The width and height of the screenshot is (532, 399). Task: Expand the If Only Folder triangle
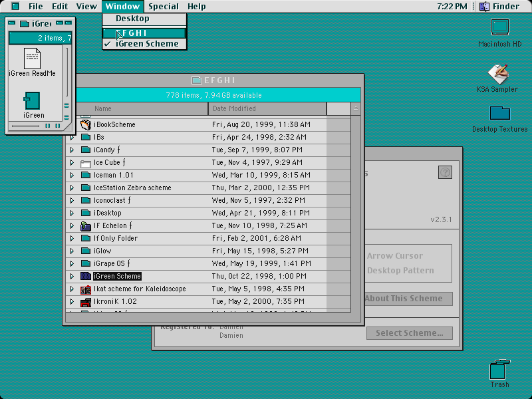72,238
